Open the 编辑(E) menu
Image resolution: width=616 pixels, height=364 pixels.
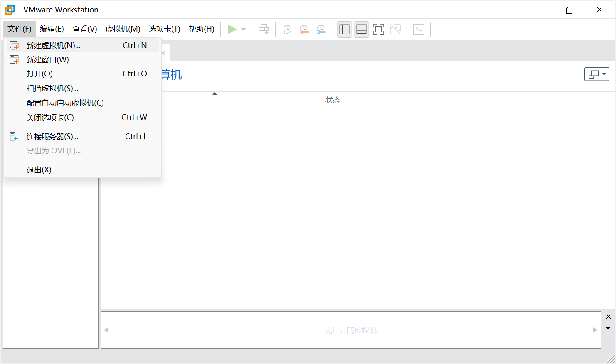coord(52,29)
